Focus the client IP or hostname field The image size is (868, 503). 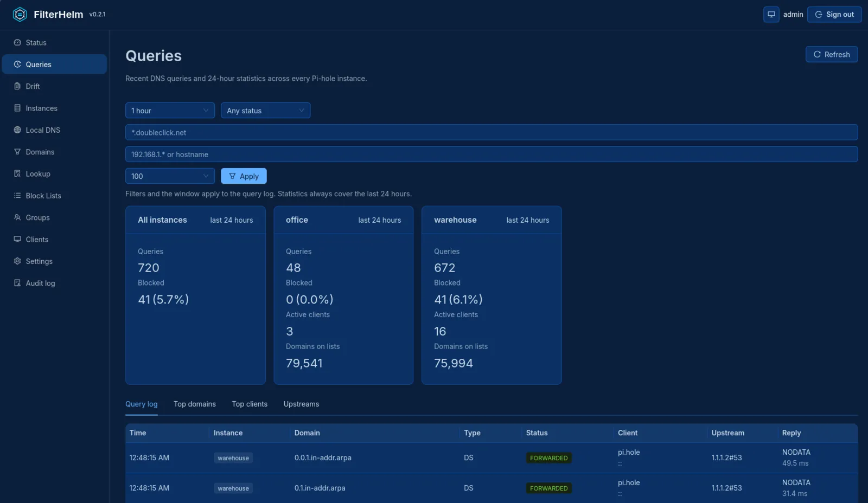(492, 154)
